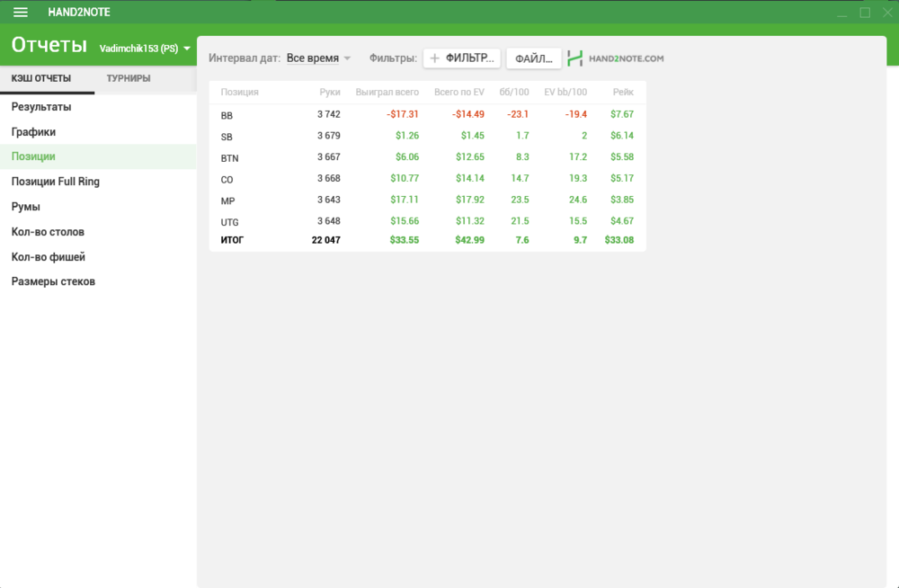
Task: Click the Hand2Note.com logo
Action: pos(616,58)
